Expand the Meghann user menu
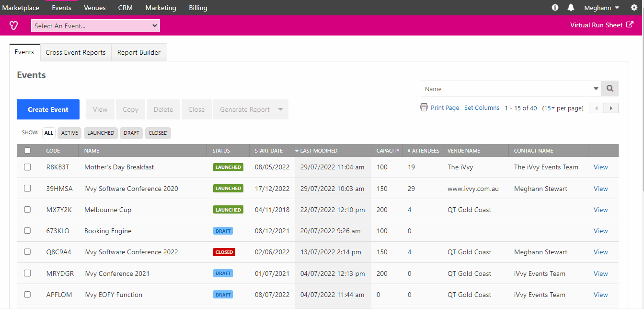 point(602,8)
